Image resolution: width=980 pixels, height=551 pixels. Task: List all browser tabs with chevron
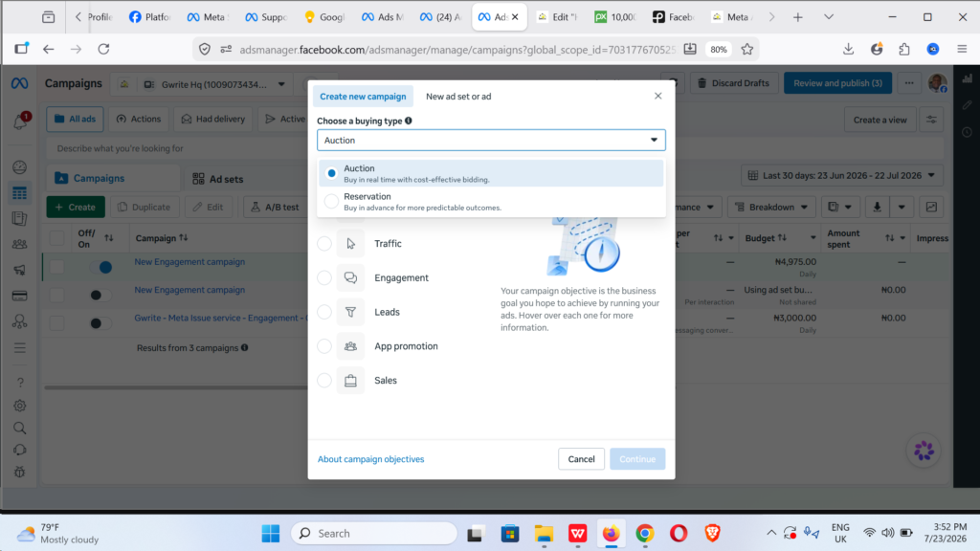pyautogui.click(x=829, y=17)
